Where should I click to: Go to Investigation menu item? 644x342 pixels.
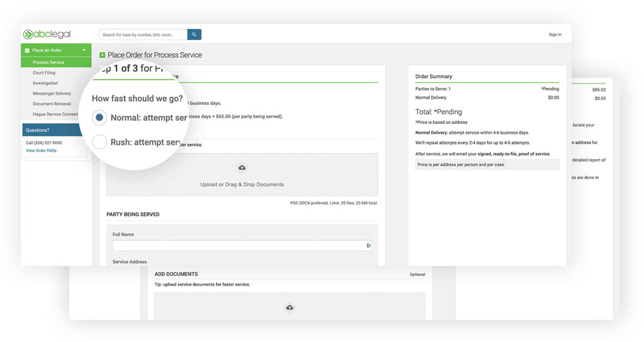(x=45, y=83)
